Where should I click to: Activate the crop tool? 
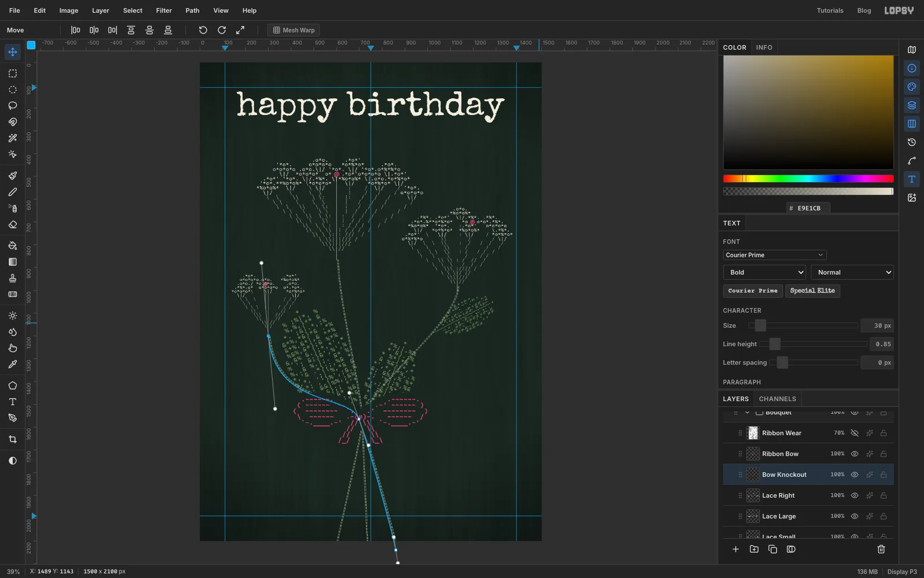(13, 439)
